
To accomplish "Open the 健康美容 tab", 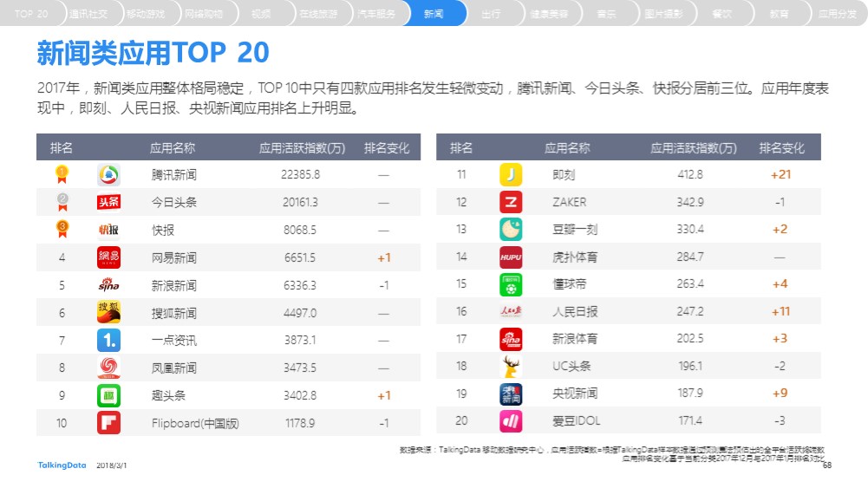I will (549, 13).
